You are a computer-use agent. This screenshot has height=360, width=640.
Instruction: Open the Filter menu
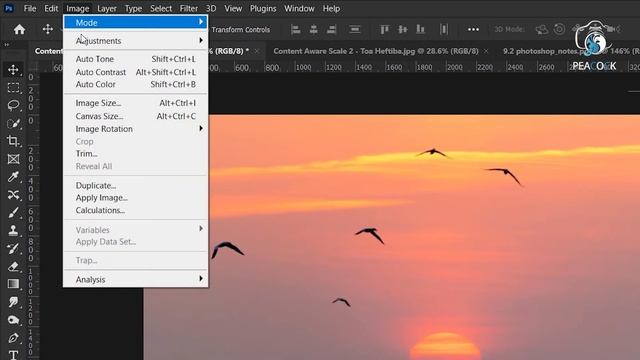189,8
